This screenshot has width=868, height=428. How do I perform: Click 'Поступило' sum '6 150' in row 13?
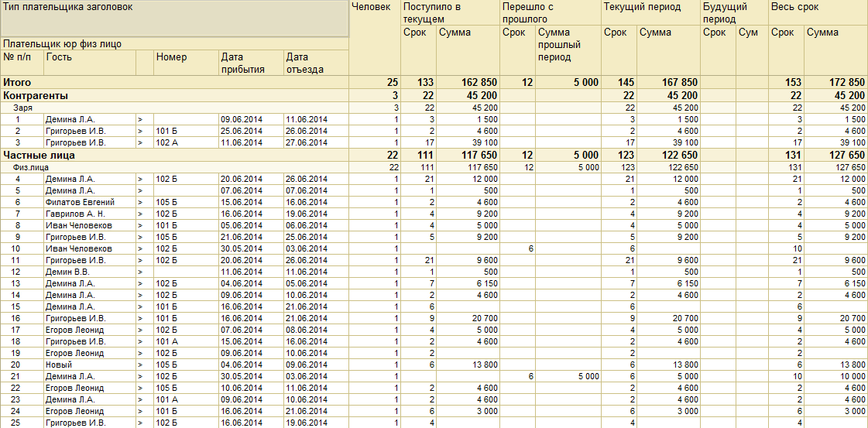468,284
